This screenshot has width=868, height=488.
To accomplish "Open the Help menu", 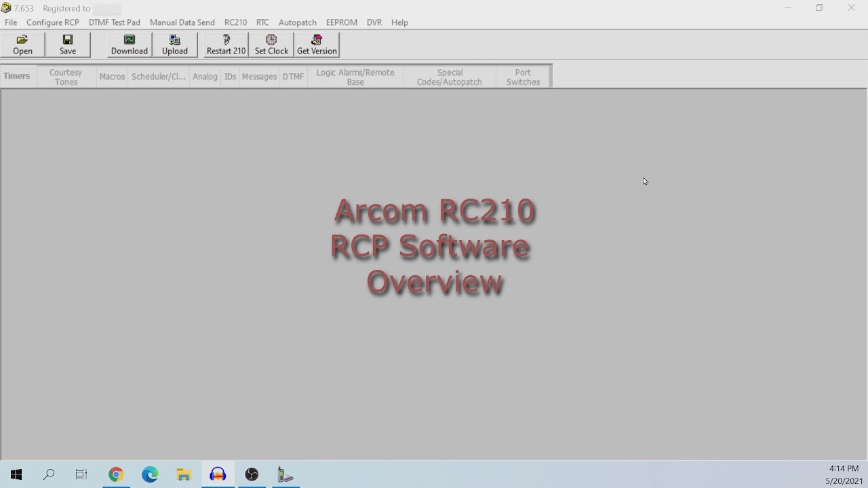I will click(399, 22).
